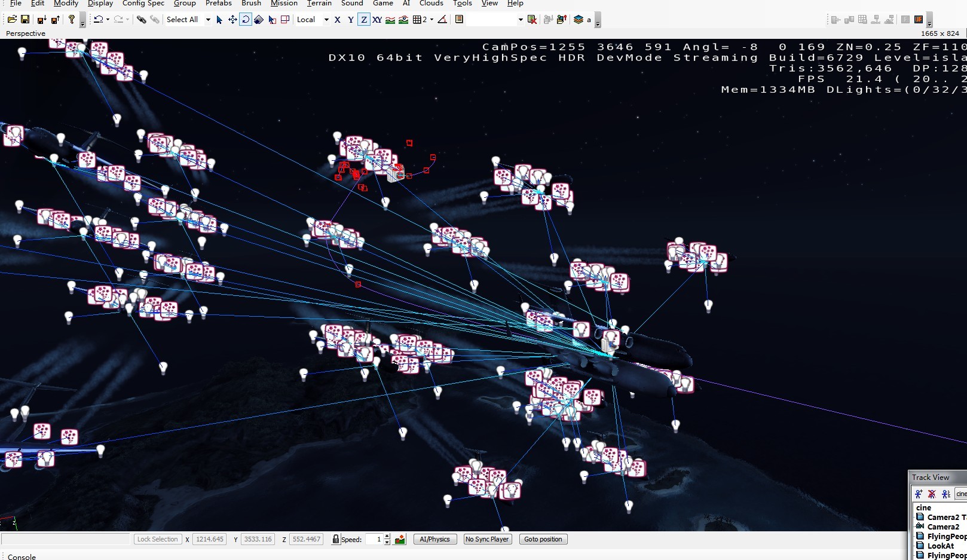
Task: Click the question mark help icon
Action: coord(72,20)
